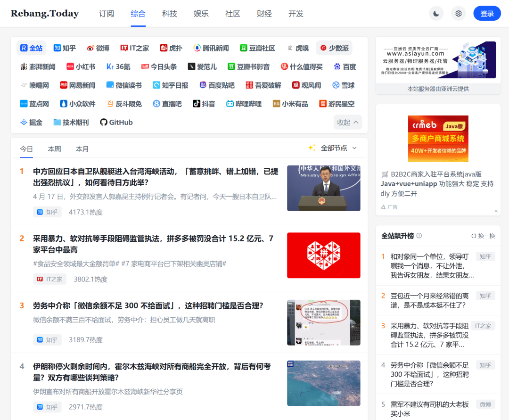Select the 抖音 source icon
Image resolution: width=509 pixels, height=420 pixels.
point(204,104)
